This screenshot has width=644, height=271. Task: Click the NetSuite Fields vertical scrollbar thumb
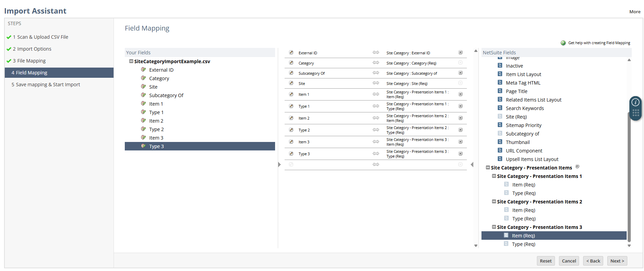[x=629, y=177]
